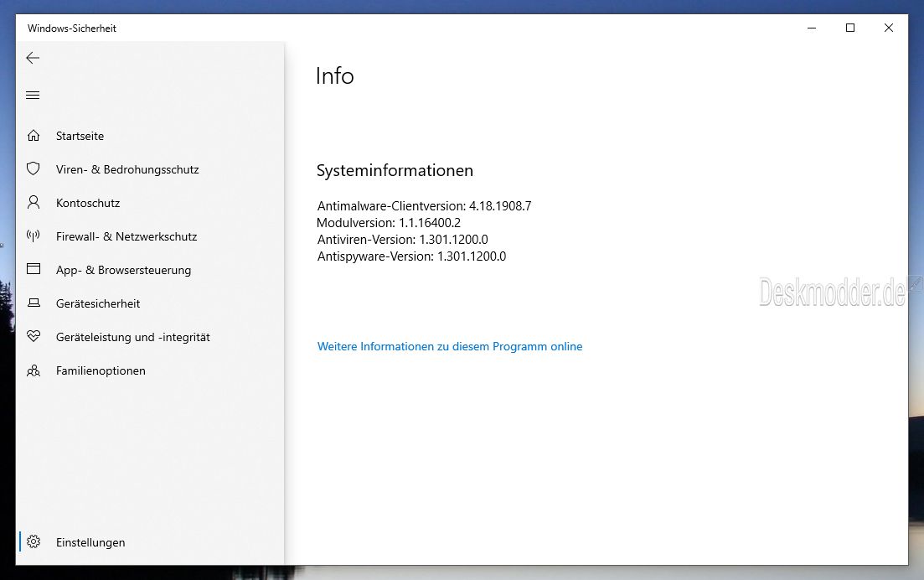Click the back arrow icon
Viewport: 924px width, 580px height.
pyautogui.click(x=33, y=58)
